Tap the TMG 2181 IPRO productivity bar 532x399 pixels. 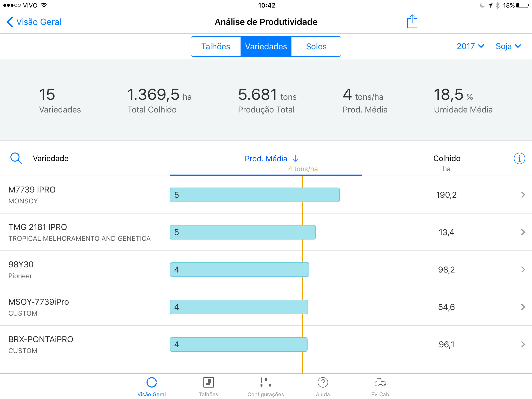(x=243, y=232)
